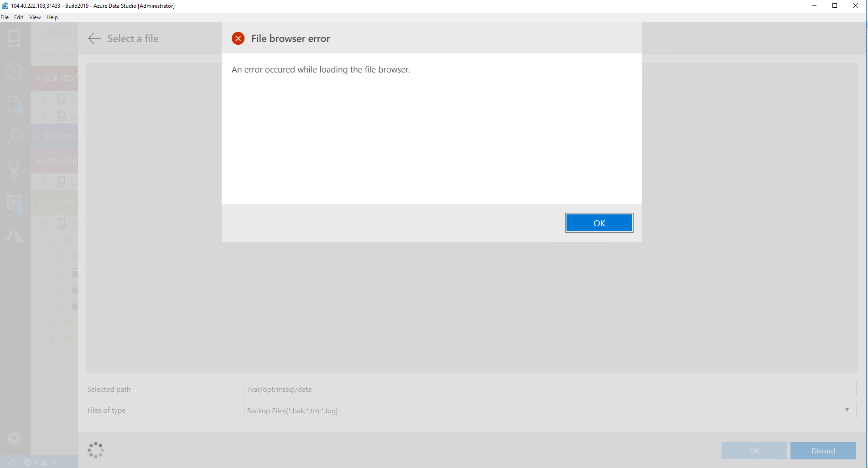The width and height of the screenshot is (868, 468).
Task: Open the Notebooks sidebar icon
Action: coord(14,105)
